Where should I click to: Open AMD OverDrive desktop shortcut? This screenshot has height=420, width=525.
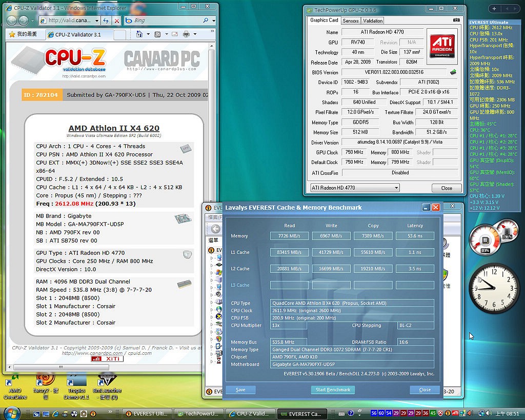click(15, 387)
